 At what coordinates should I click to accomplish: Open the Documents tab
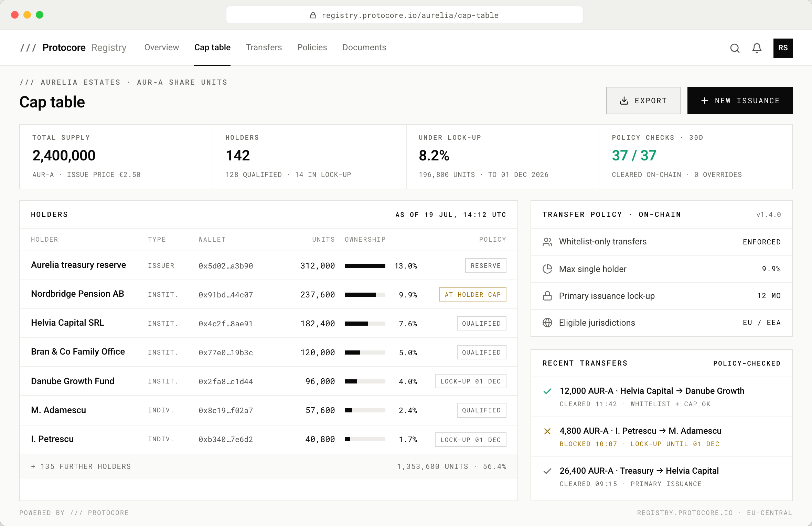tap(364, 48)
